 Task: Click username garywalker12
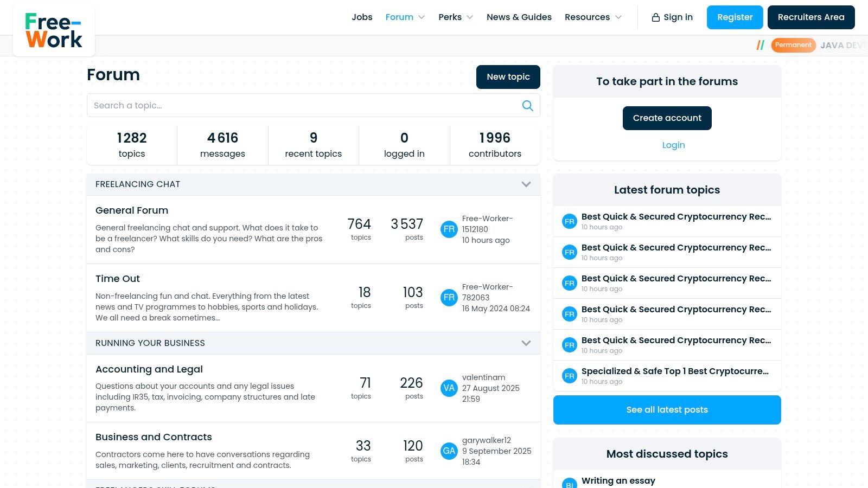487,440
